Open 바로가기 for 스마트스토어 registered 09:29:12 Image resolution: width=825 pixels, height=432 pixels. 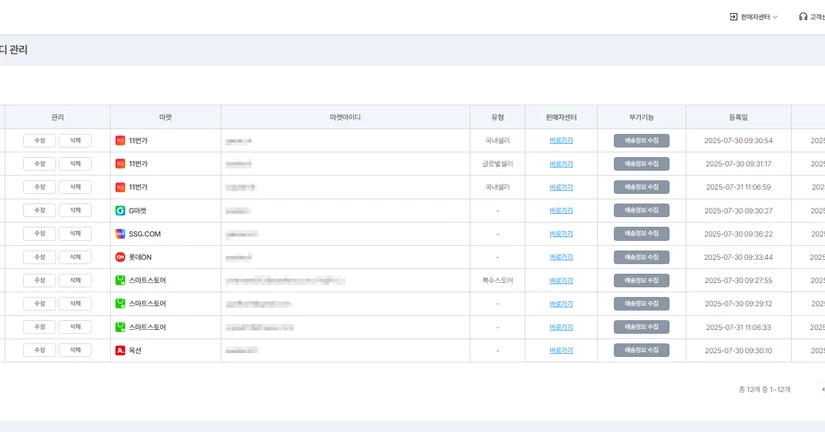point(561,304)
